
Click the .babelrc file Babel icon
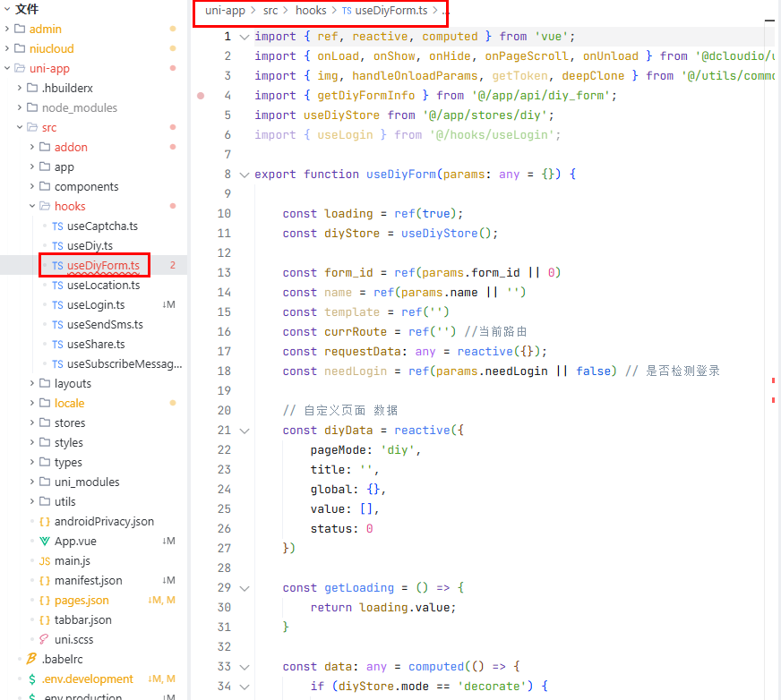[x=31, y=659]
